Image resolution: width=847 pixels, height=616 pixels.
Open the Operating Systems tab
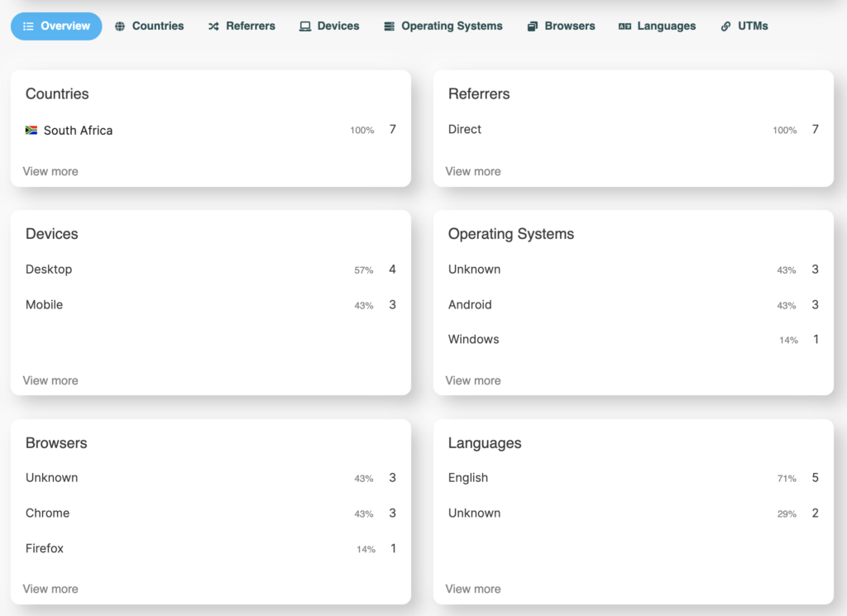pyautogui.click(x=443, y=26)
